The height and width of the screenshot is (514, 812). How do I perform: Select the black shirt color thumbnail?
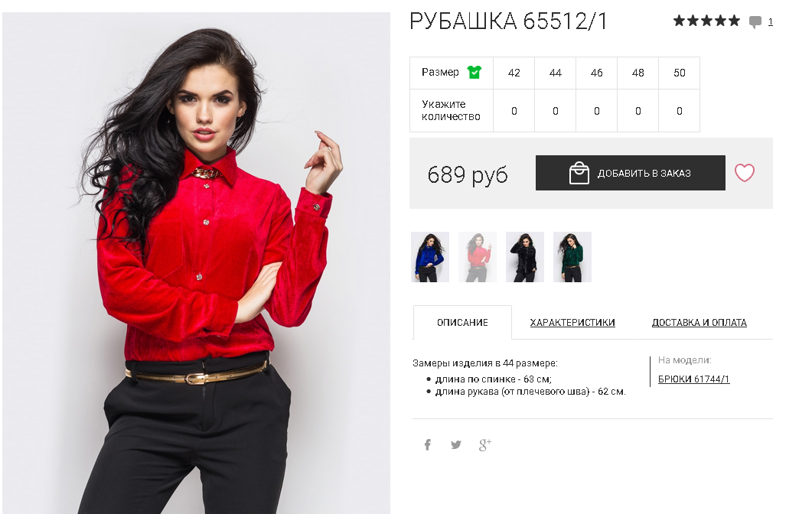pyautogui.click(x=524, y=257)
